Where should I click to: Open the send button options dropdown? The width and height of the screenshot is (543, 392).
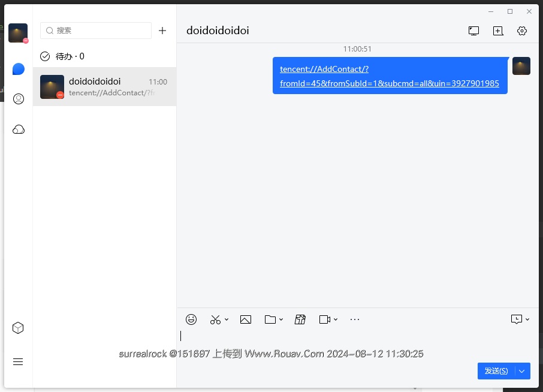click(522, 371)
